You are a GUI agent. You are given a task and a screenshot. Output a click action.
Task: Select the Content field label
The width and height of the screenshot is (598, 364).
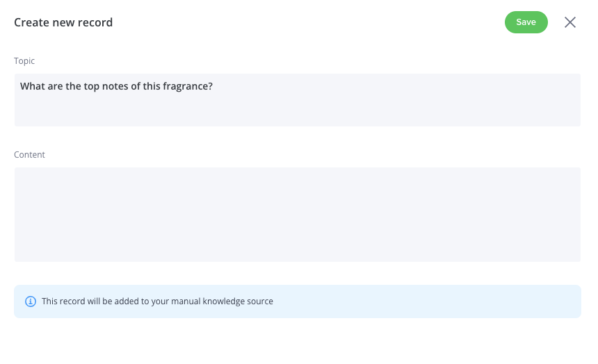(29, 155)
